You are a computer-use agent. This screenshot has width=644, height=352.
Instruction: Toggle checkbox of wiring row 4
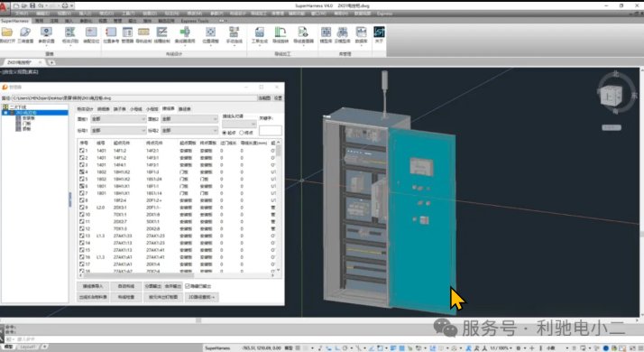pos(82,171)
